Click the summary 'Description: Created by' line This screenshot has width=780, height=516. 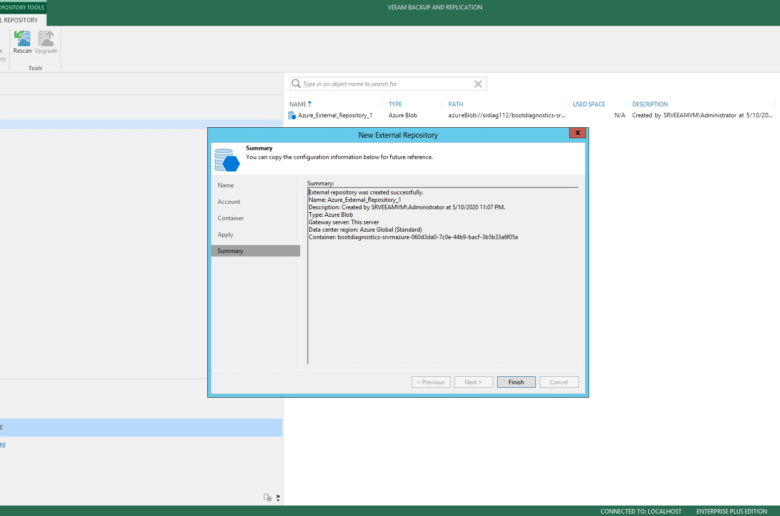tap(407, 207)
